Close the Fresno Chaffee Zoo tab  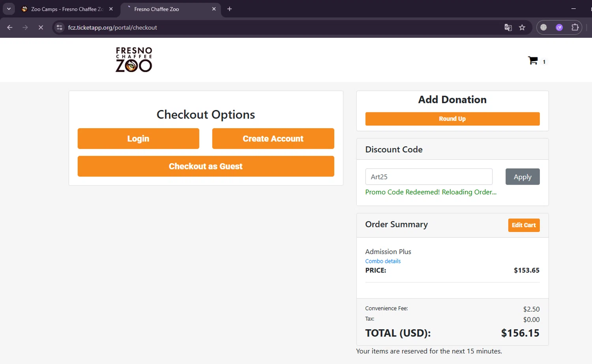click(x=214, y=9)
